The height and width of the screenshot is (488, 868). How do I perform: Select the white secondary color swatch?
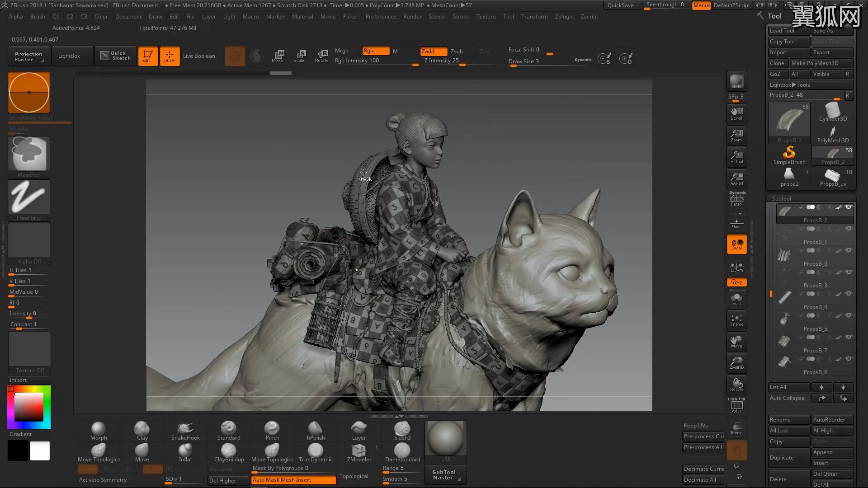coord(40,451)
